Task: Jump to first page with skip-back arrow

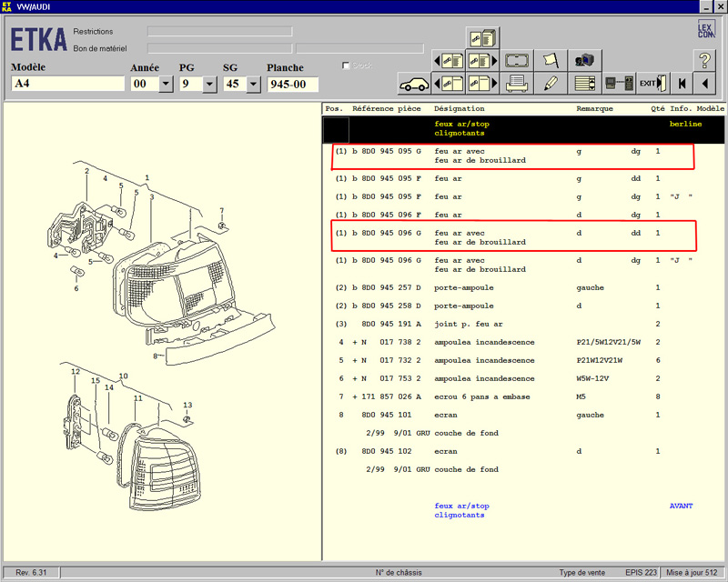Action: pos(681,84)
